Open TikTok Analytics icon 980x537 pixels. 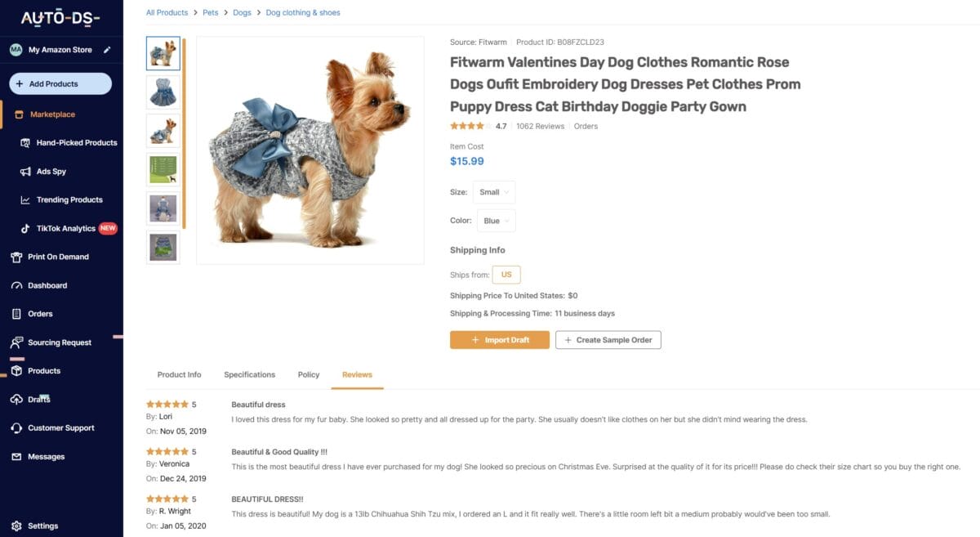[26, 229]
